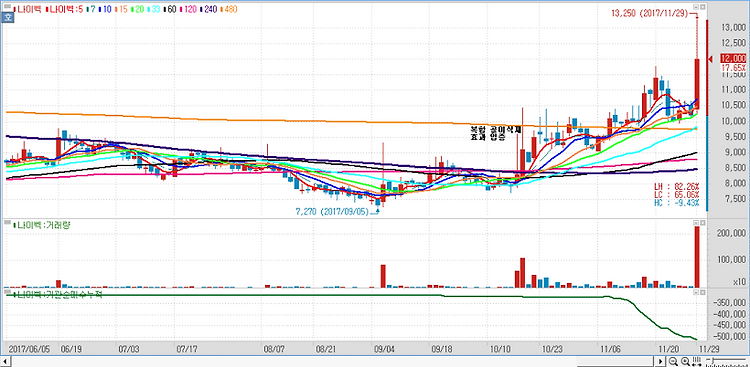Screen dimensions: 750x367
Task: Select the 나이벡:5 moving average legend
Action: click(65, 9)
